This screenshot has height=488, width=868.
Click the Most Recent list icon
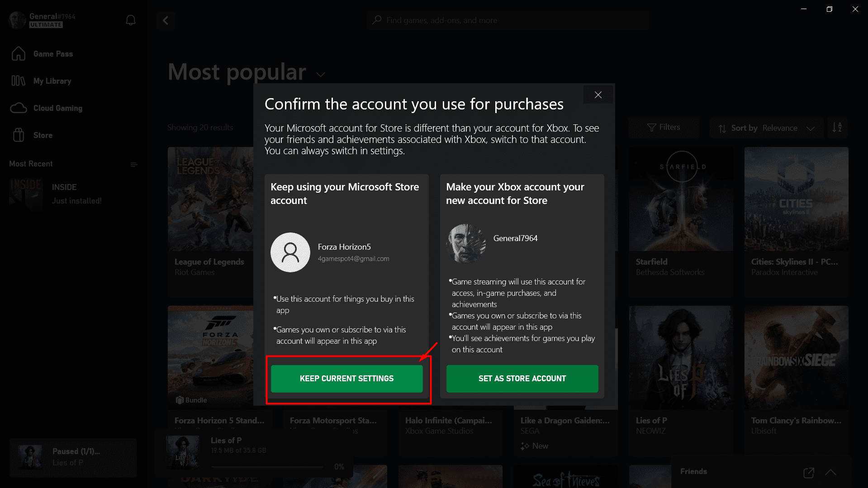pos(134,164)
